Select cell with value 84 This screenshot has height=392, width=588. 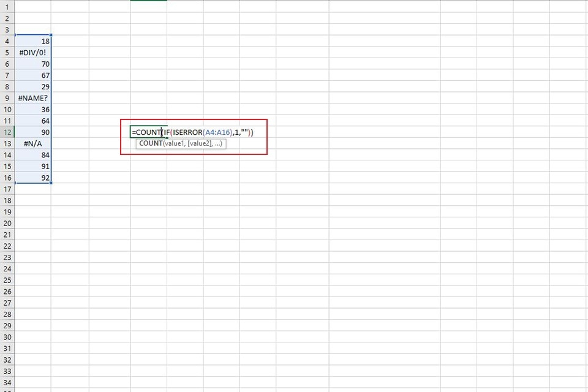pyautogui.click(x=33, y=154)
